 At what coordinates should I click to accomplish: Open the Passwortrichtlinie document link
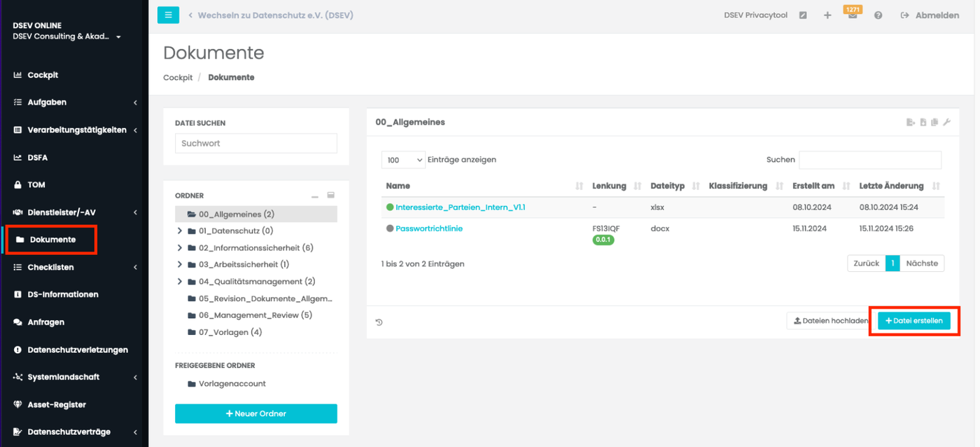[x=428, y=228]
